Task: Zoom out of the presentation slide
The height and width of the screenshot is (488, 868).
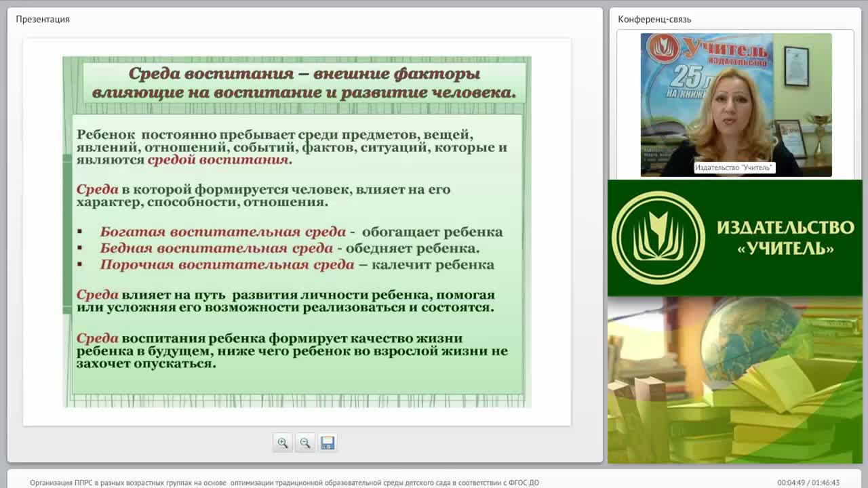Action: tap(305, 443)
